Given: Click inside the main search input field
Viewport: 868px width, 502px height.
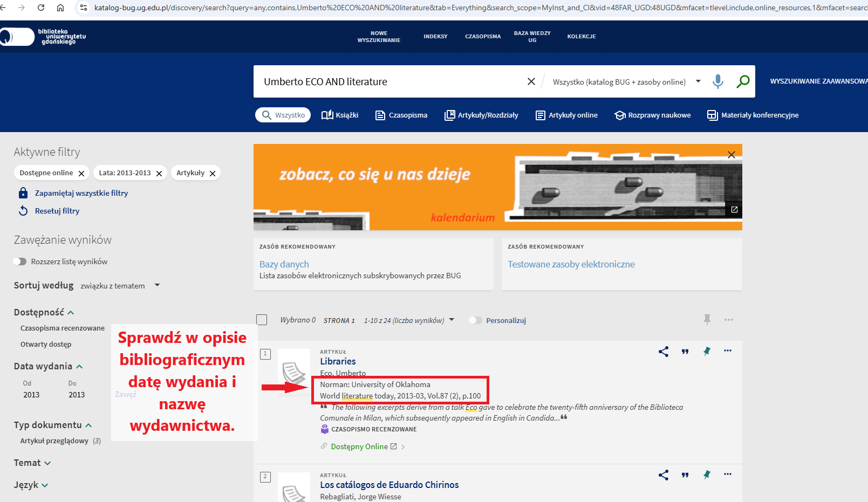Looking at the screenshot, I should pyautogui.click(x=388, y=81).
